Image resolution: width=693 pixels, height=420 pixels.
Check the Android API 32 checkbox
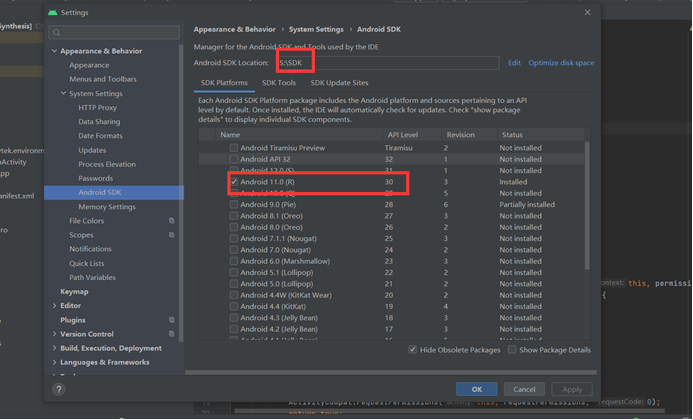click(x=234, y=159)
